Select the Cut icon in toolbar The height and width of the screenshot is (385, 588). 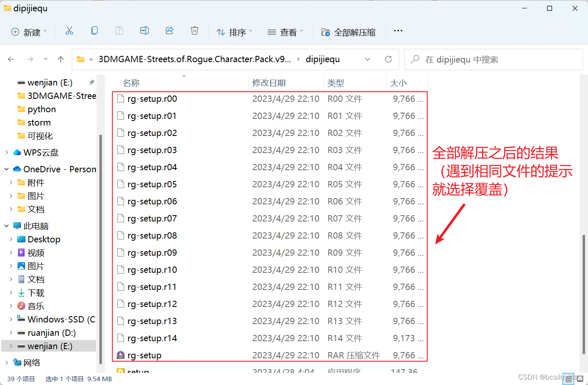[69, 30]
